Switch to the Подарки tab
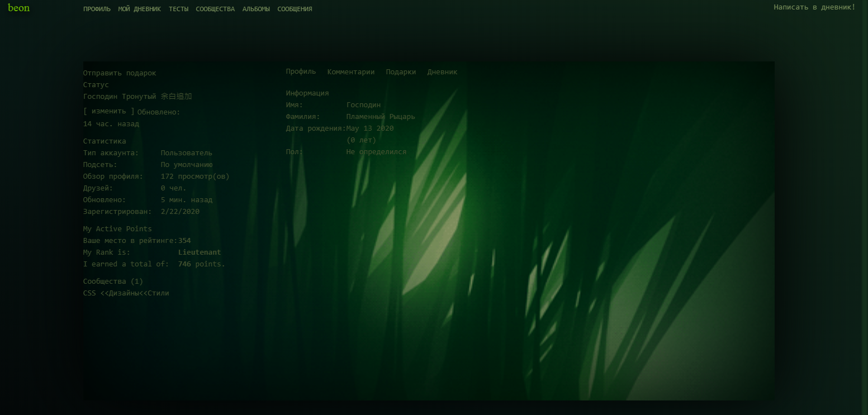The height and width of the screenshot is (415, 868). [401, 72]
